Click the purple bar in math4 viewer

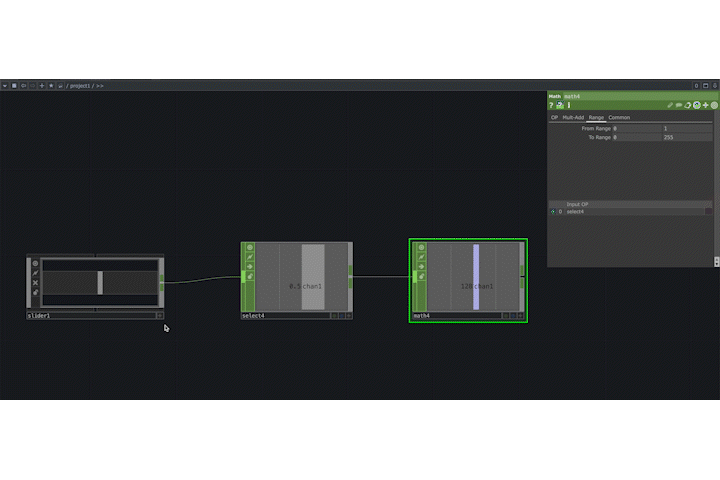click(x=476, y=277)
